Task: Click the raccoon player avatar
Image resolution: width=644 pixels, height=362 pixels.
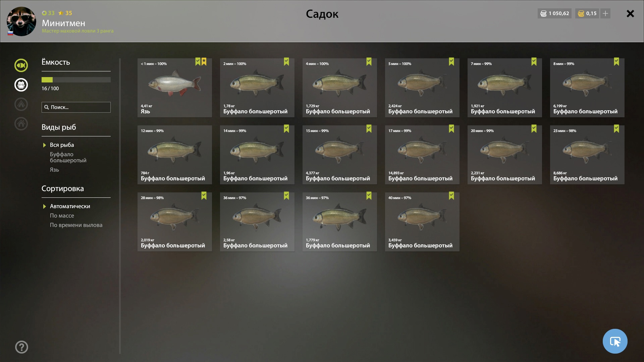Action: tap(21, 21)
